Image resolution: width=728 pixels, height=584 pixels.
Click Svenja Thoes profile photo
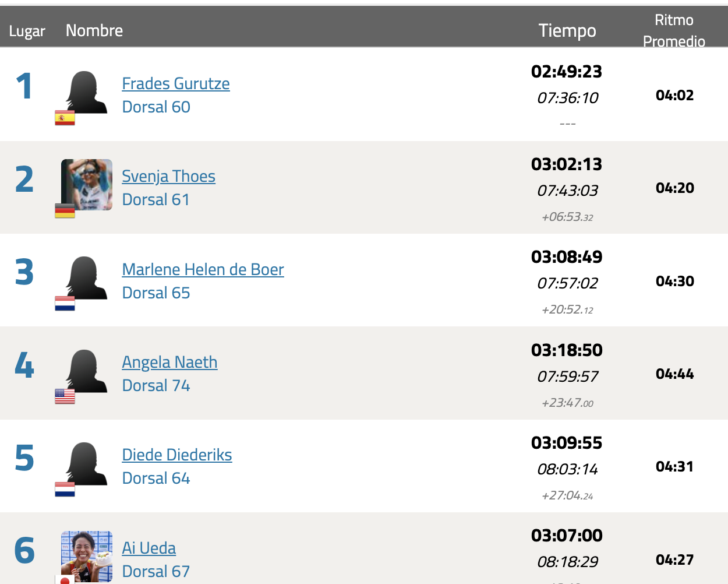[87, 184]
